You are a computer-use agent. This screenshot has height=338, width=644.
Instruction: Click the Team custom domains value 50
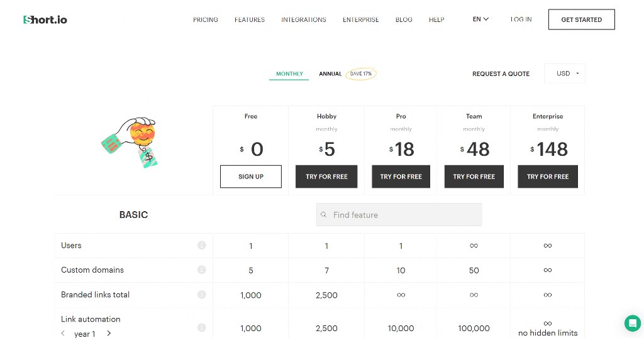(474, 270)
